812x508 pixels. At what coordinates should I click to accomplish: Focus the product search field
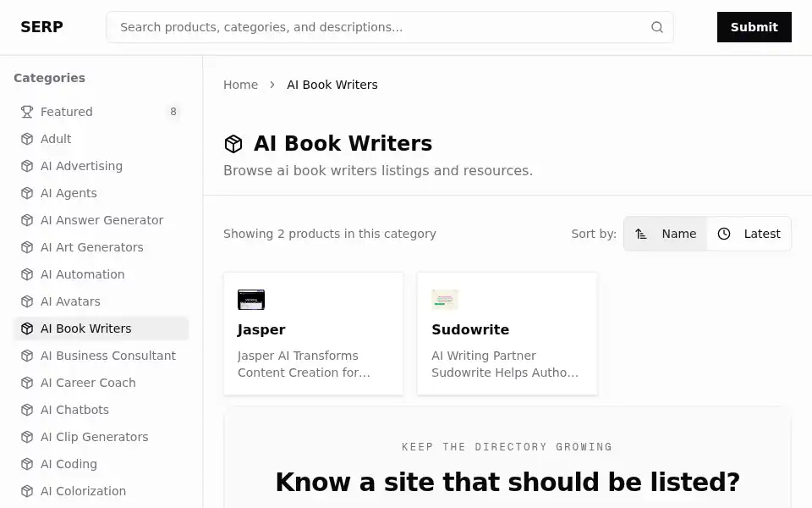pyautogui.click(x=389, y=27)
